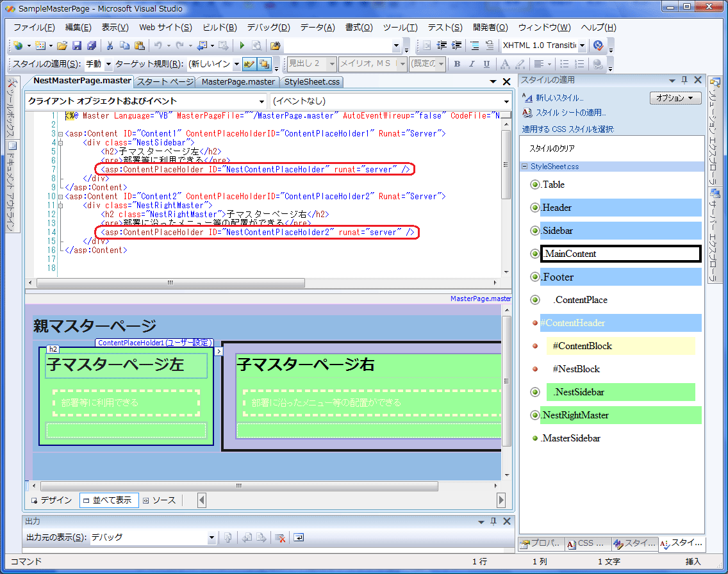The width and height of the screenshot is (728, 574).
Task: Click the decrease indent icon
Action: point(442,45)
